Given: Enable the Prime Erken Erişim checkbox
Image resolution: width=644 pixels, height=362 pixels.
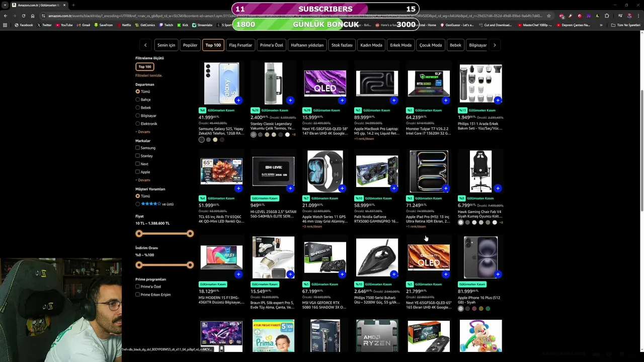Looking at the screenshot, I should click(138, 295).
